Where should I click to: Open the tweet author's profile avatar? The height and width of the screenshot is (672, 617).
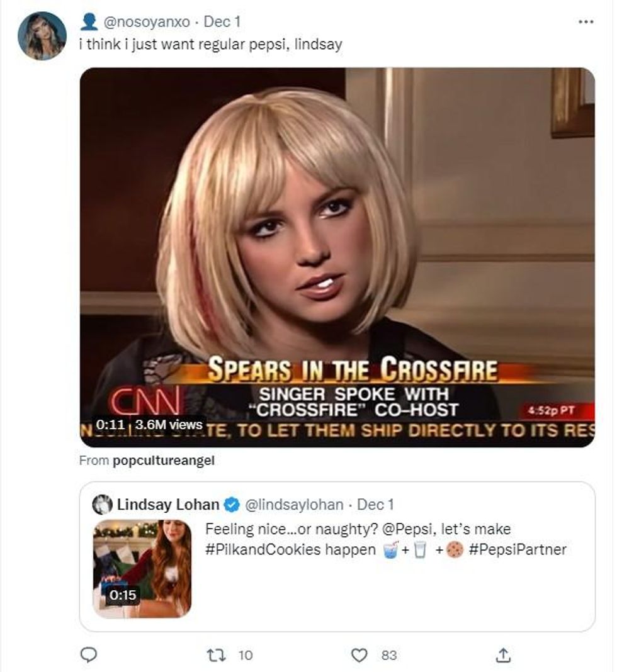tap(42, 36)
